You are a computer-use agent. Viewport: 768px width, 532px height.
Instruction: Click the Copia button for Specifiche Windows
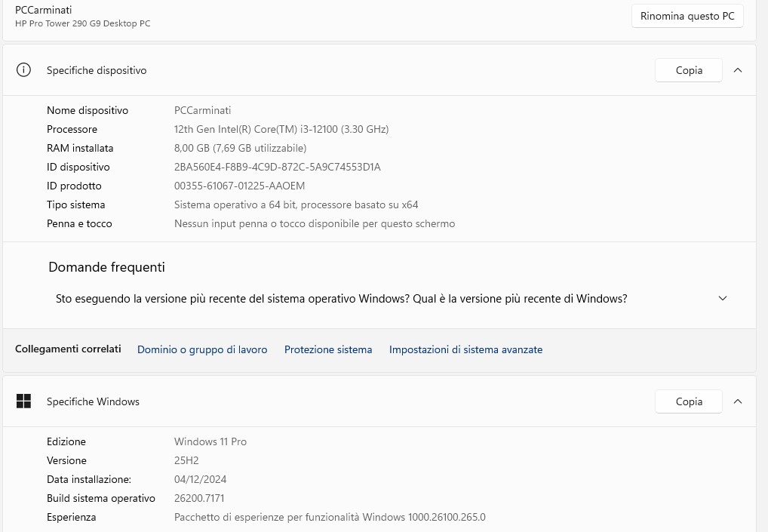point(687,401)
